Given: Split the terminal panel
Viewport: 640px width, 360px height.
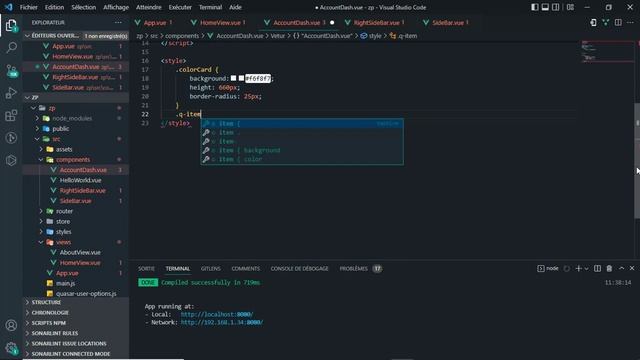Looking at the screenshot, I should point(597,268).
